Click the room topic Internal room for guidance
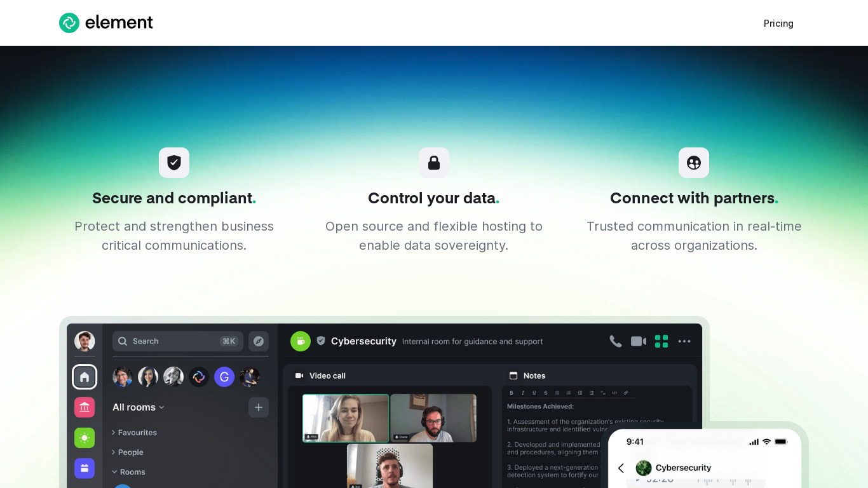Viewport: 868px width, 488px height. (473, 342)
